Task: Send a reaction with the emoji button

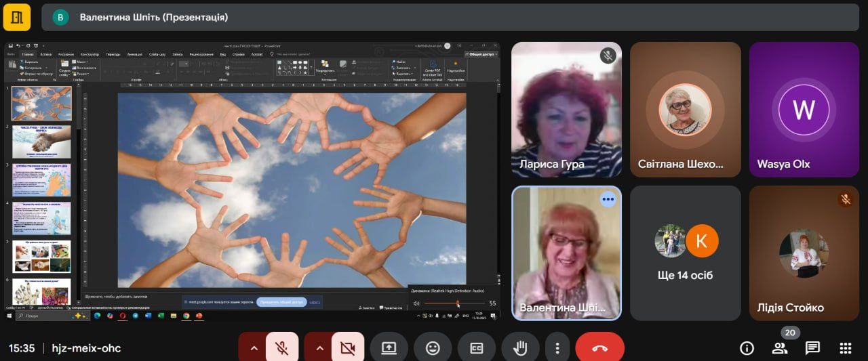Action: (x=433, y=348)
